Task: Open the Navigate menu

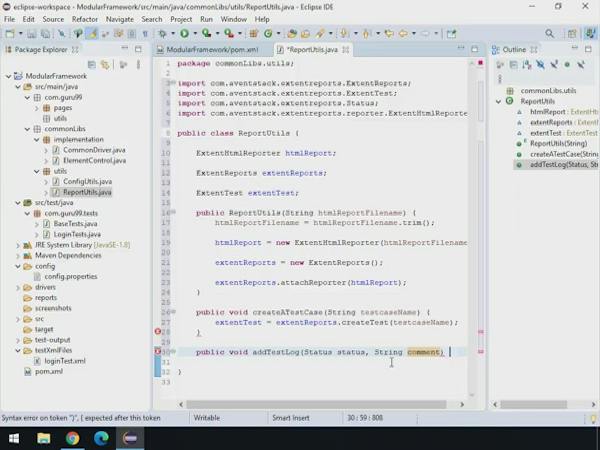Action: pyautogui.click(x=120, y=19)
